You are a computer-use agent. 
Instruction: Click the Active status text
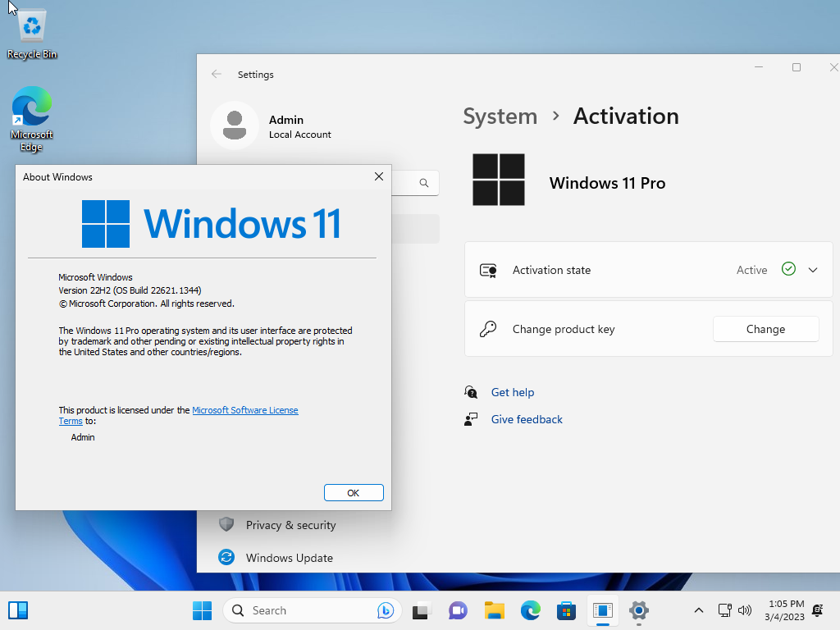coord(751,270)
